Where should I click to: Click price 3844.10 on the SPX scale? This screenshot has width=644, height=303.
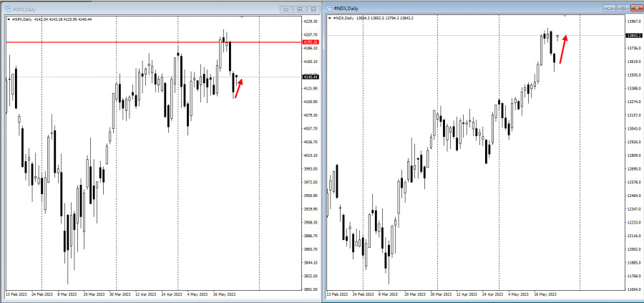312,262
